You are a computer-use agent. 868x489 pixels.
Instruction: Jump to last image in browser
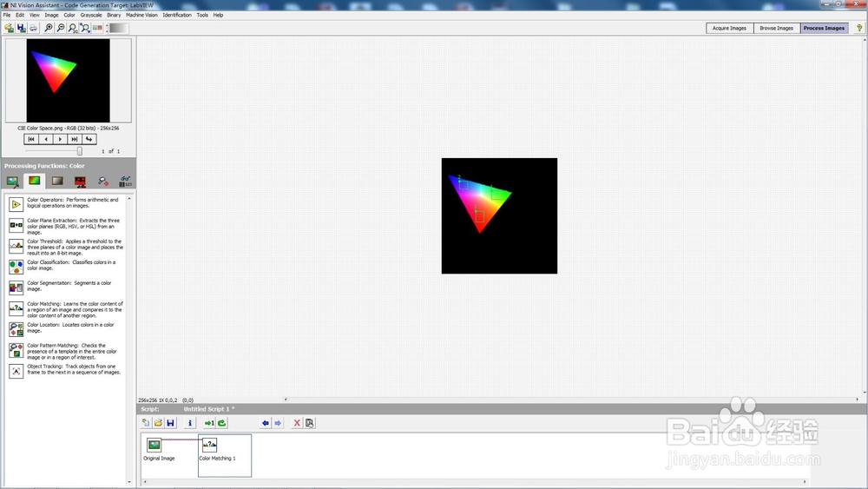tap(74, 139)
